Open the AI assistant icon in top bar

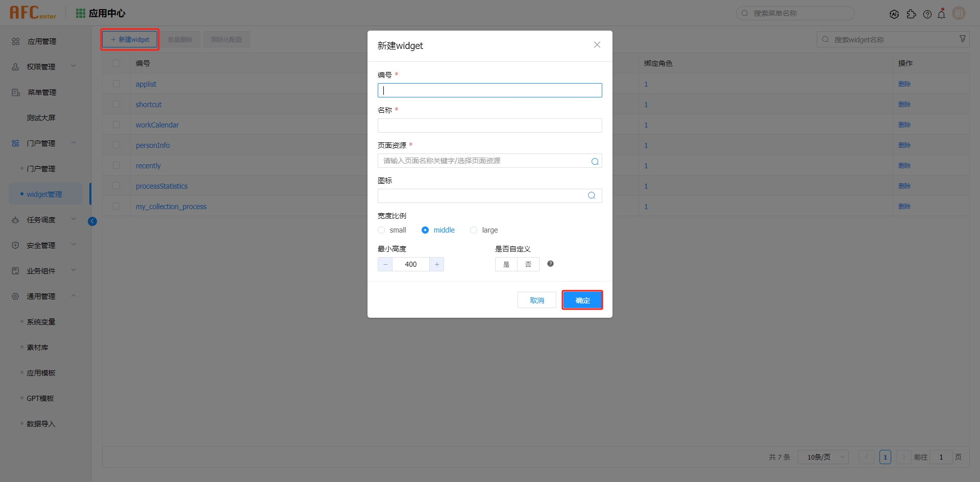895,14
